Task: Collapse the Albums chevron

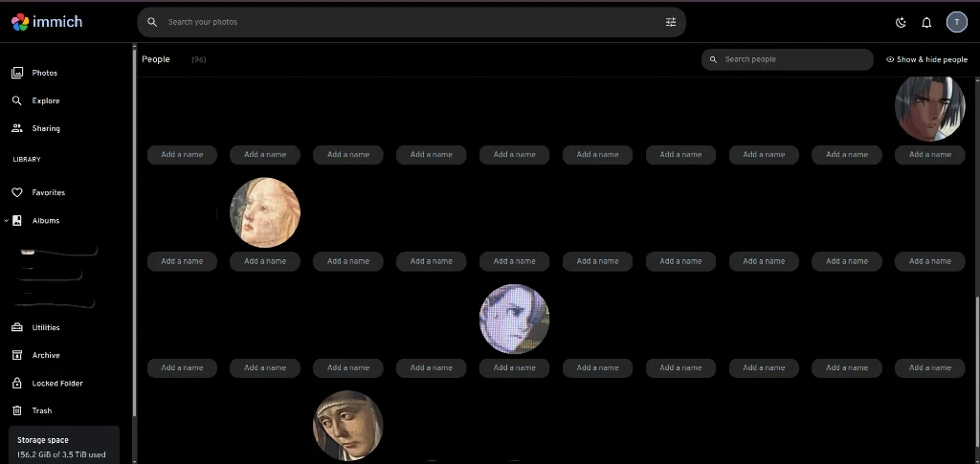Action: click(7, 220)
